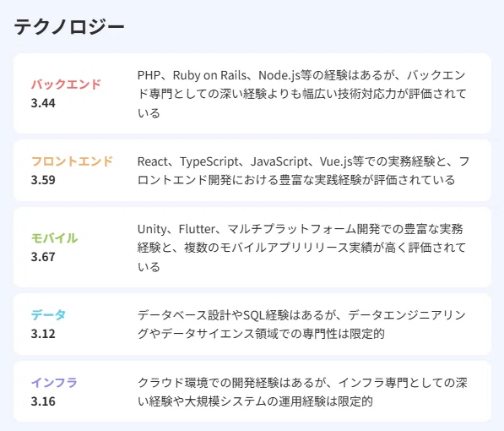Image resolution: width=504 pixels, height=431 pixels.
Task: Click the テクノロジー section heading
Action: pyautogui.click(x=69, y=27)
